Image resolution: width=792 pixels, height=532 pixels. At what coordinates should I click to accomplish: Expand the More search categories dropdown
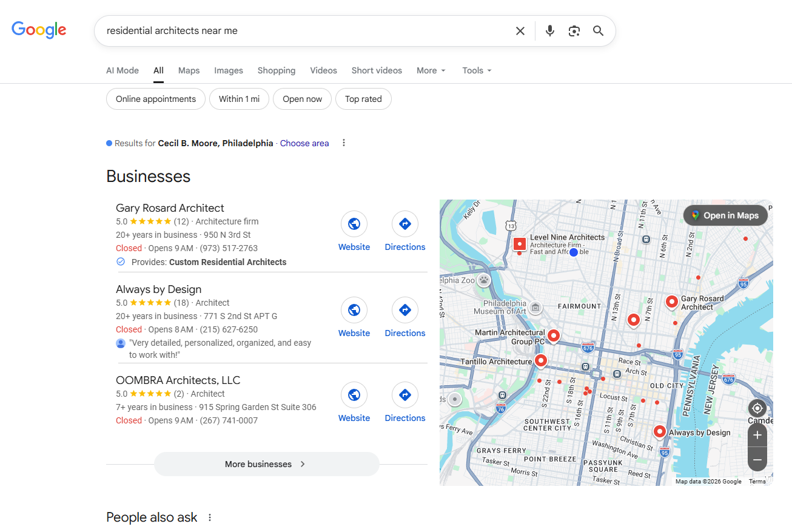pos(431,70)
